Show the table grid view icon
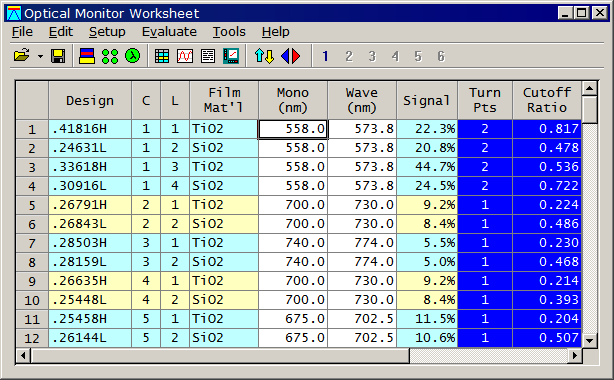The image size is (614, 380). (162, 56)
